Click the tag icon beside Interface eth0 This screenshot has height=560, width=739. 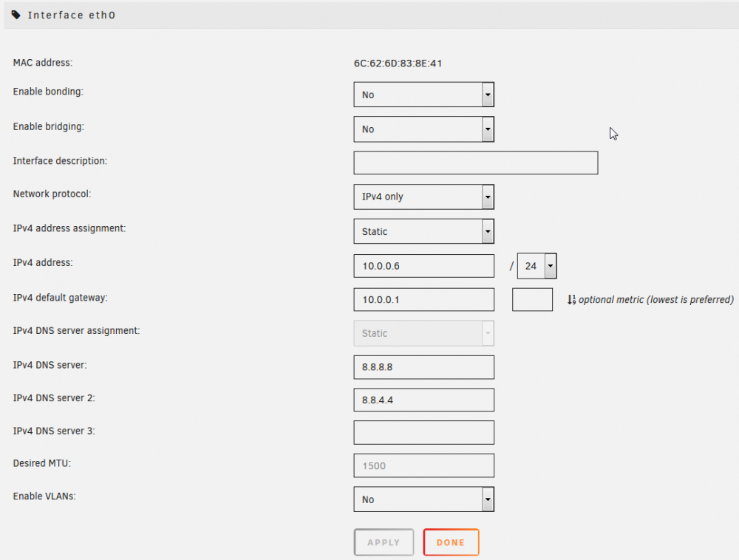tap(16, 15)
